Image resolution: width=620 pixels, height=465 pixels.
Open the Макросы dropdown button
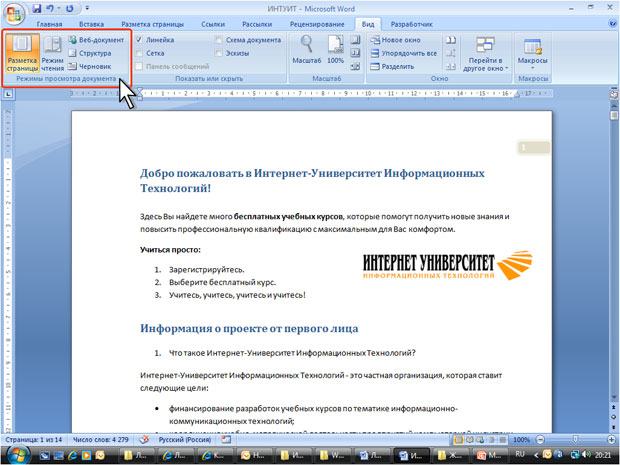coord(532,54)
